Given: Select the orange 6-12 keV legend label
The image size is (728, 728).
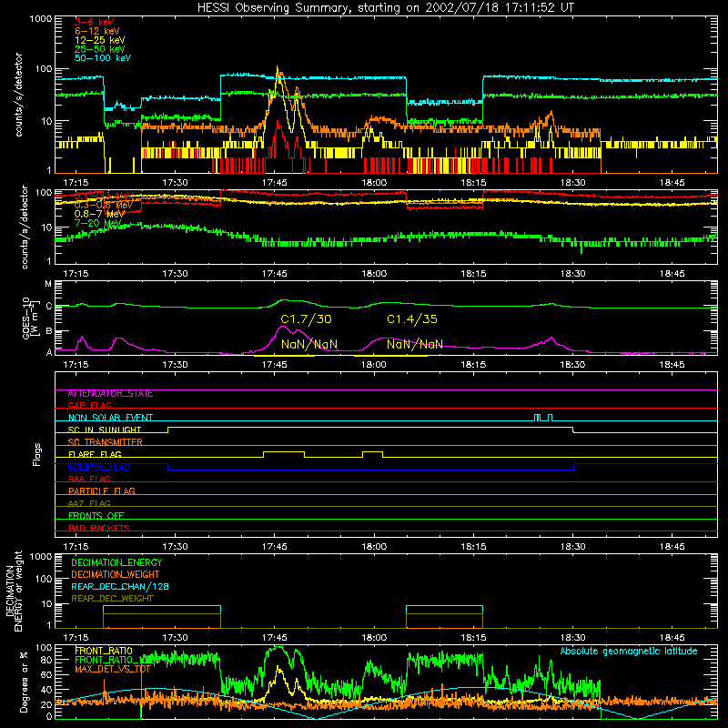Looking at the screenshot, I should tap(97, 31).
